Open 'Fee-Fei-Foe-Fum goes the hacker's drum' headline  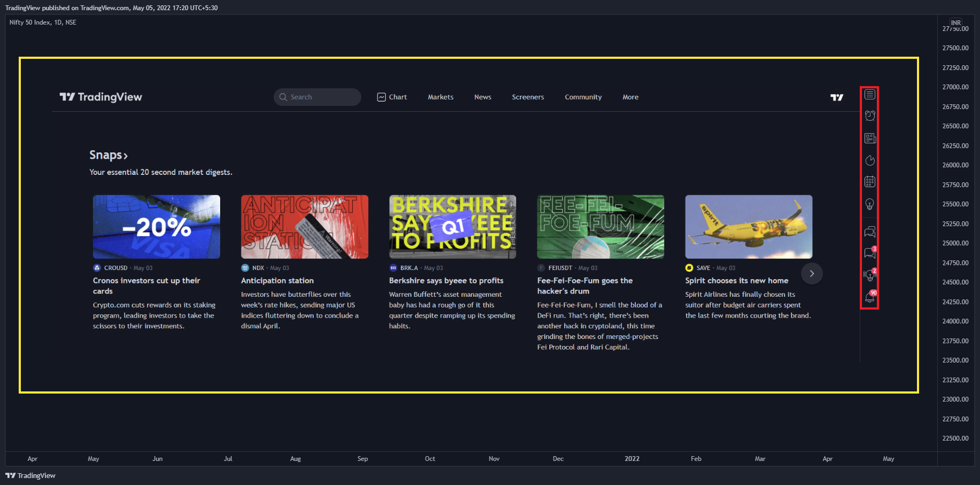coord(585,286)
